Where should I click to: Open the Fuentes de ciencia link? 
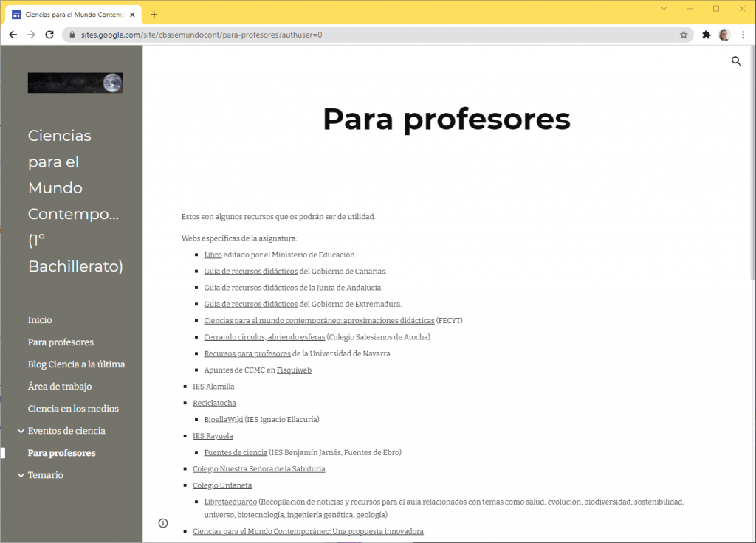pos(236,452)
